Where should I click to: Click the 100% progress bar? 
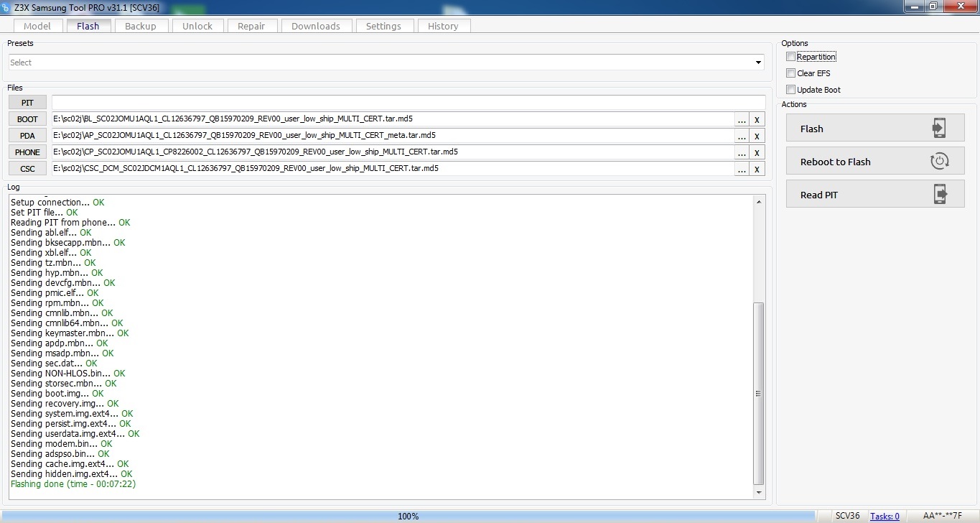click(x=408, y=516)
